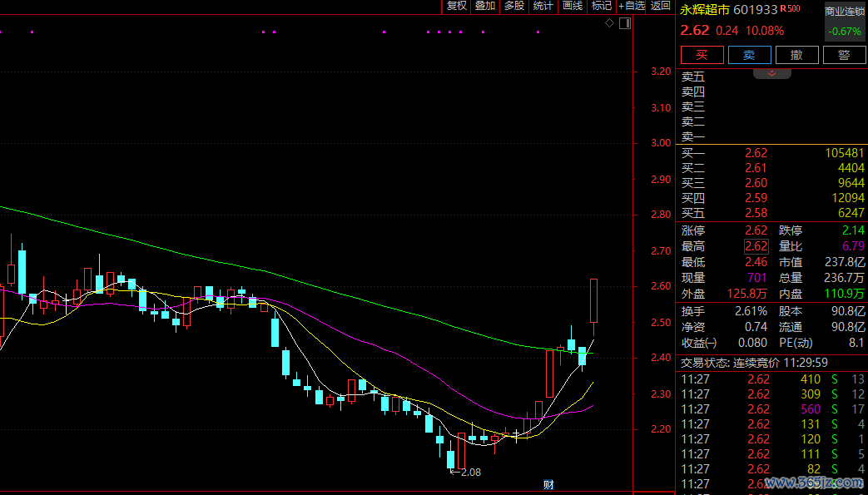The width and height of the screenshot is (868, 495).
Task: Click the stock code 601933
Action: pos(755,10)
